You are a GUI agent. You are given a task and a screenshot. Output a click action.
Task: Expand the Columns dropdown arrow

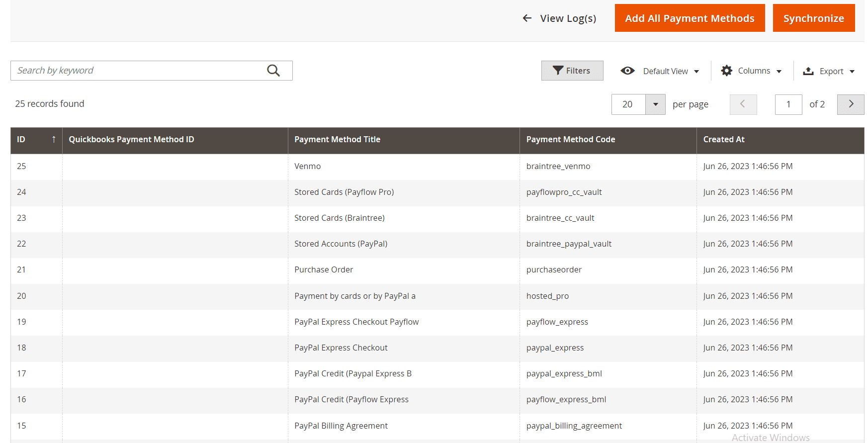click(x=779, y=72)
